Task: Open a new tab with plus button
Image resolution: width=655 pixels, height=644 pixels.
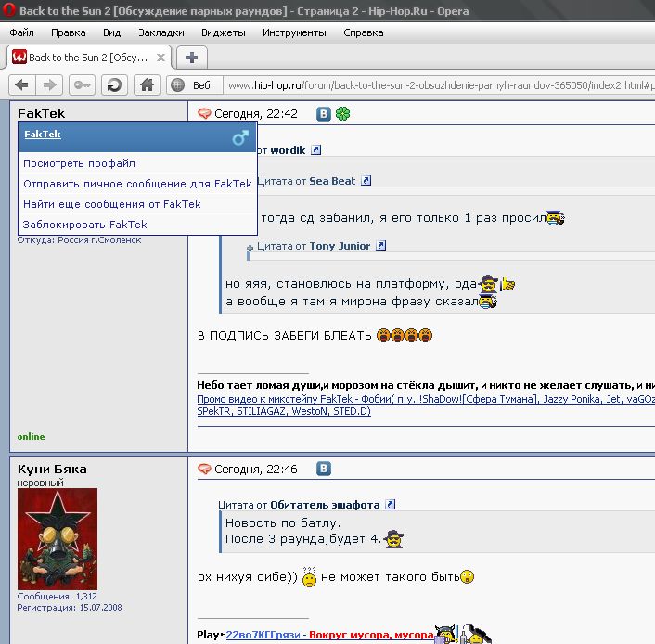Action: coord(191,58)
